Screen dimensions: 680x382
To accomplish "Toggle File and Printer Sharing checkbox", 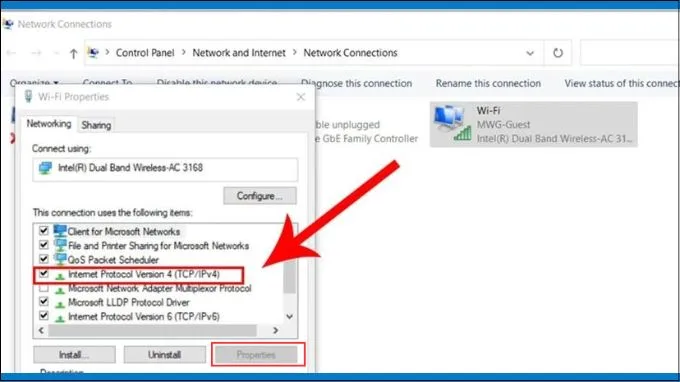I will [x=43, y=245].
